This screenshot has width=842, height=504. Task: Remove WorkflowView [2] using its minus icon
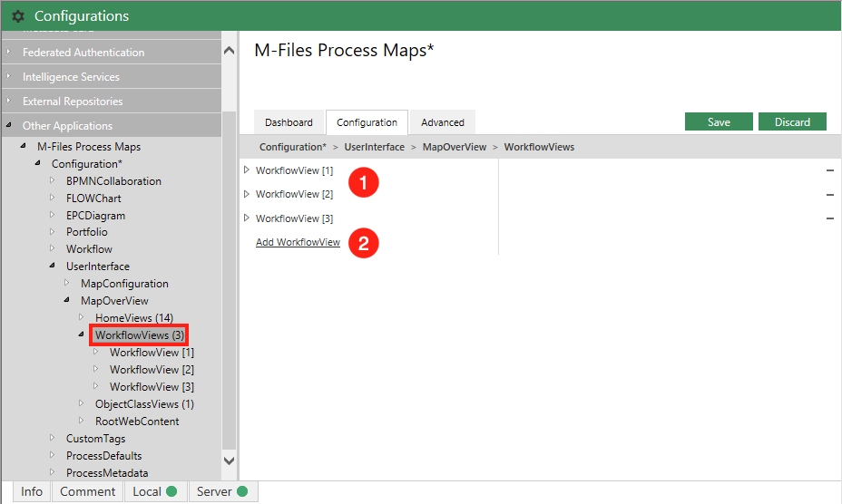coord(829,195)
